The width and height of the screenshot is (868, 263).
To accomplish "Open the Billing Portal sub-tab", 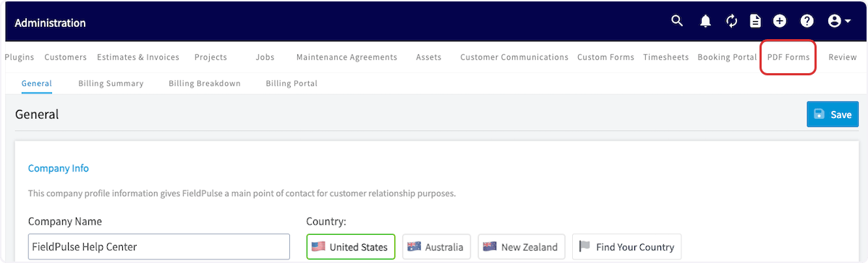I will click(x=292, y=83).
